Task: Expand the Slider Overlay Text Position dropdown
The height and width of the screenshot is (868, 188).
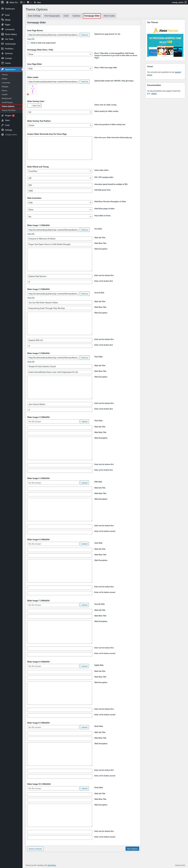Action: coord(59,125)
